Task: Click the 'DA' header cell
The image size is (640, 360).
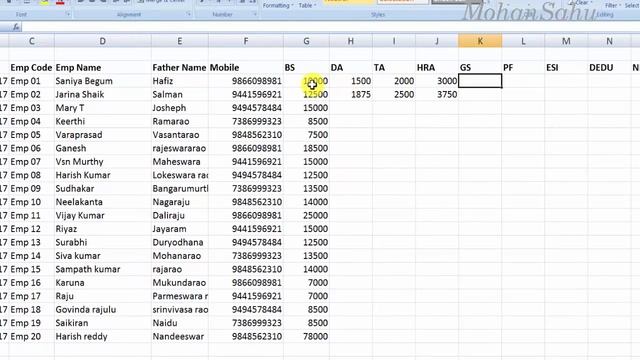Action: 351,67
